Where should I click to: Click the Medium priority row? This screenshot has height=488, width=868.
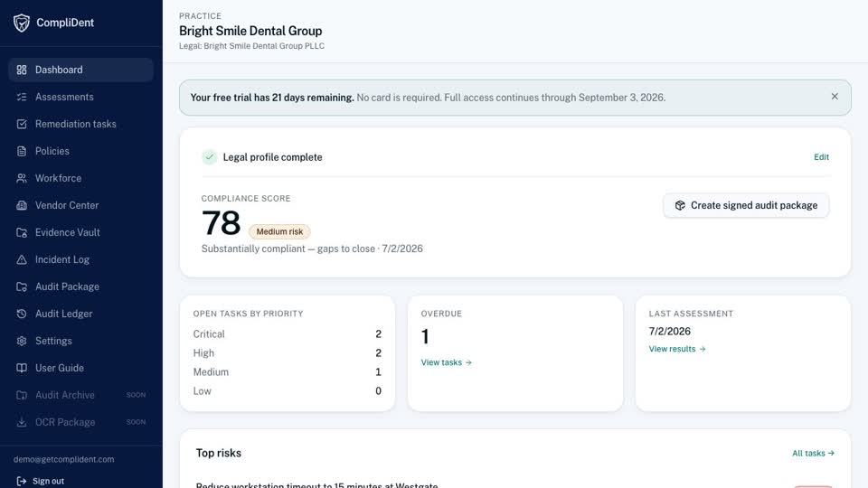(x=288, y=371)
